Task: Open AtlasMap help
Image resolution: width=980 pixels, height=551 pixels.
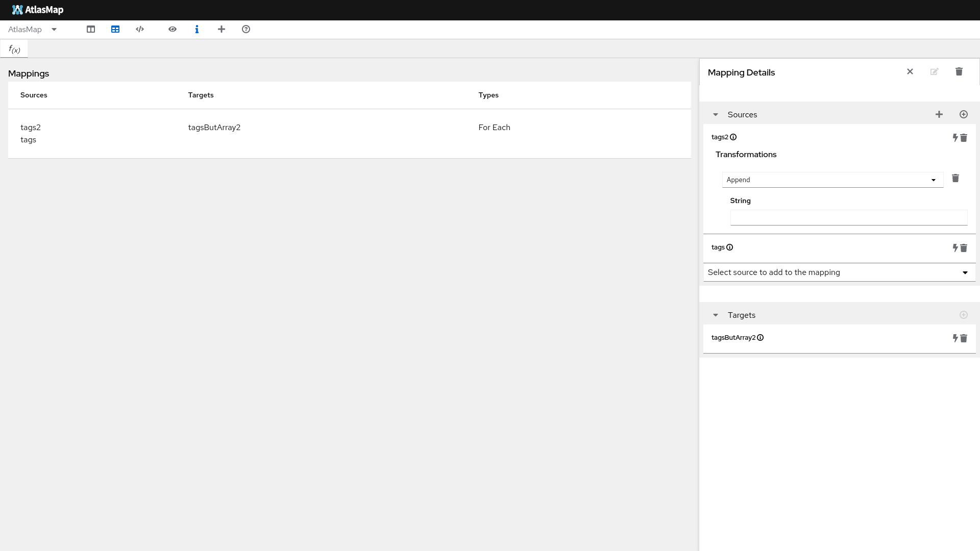Action: (246, 29)
